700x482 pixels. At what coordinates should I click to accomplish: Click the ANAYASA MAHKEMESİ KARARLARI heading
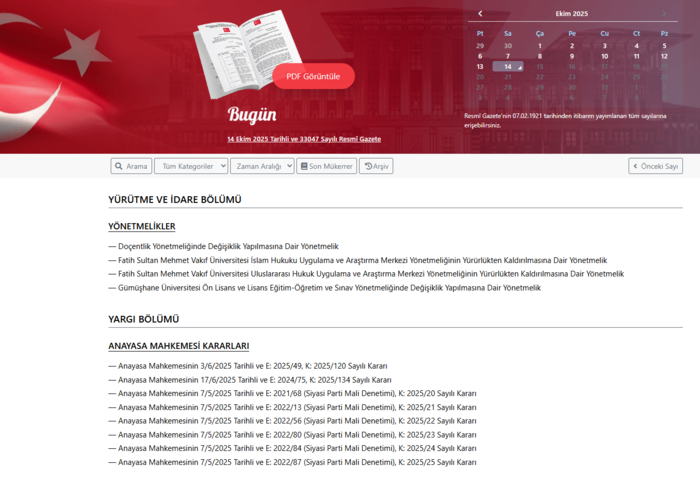coord(179,346)
